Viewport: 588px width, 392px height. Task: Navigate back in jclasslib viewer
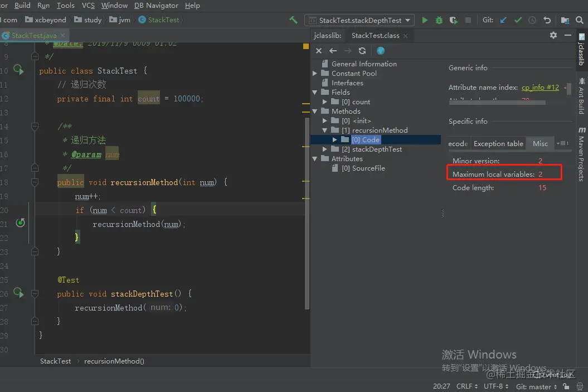(333, 51)
